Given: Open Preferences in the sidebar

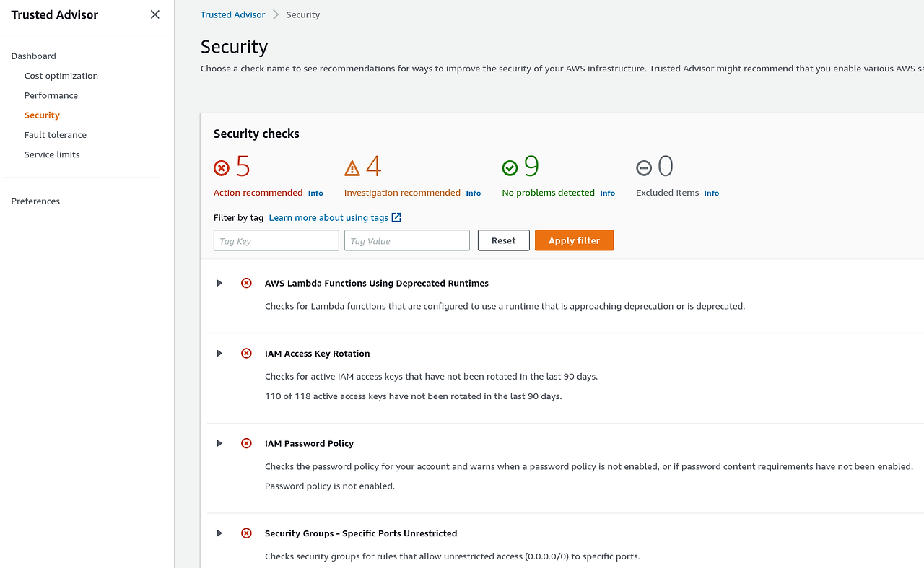Looking at the screenshot, I should (x=35, y=201).
